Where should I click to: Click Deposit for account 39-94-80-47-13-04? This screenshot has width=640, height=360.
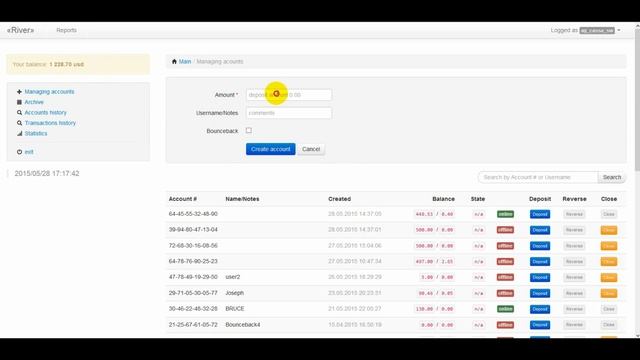(540, 230)
